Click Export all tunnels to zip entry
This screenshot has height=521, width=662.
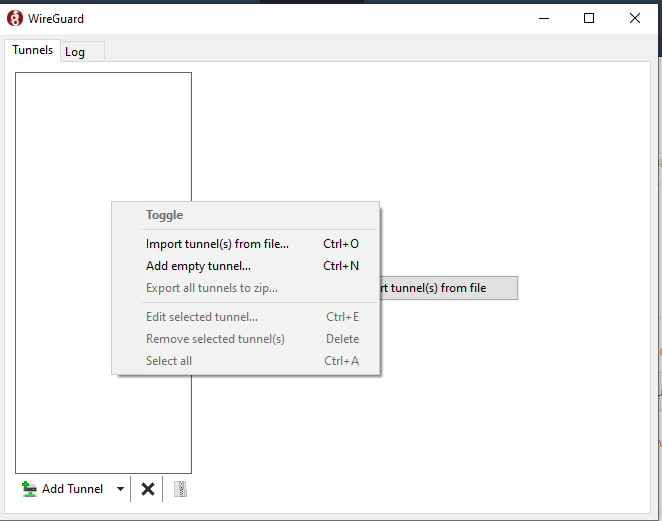246,288
